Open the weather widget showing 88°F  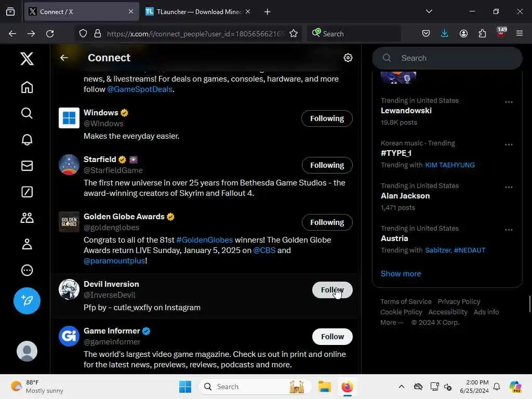(x=37, y=387)
